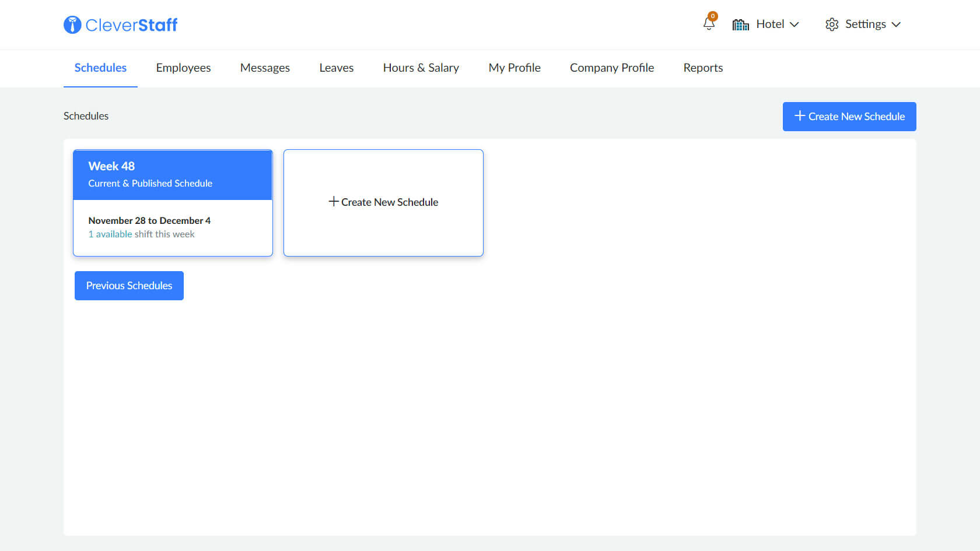
Task: Go to the Messages tab
Action: (265, 68)
